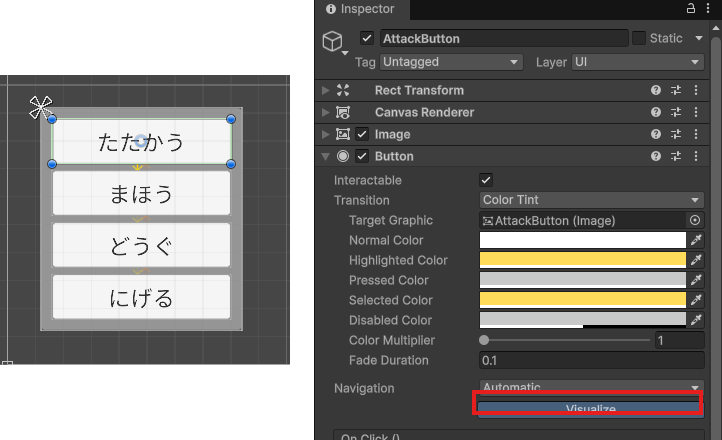Open the Static flags dropdown arrow
The height and width of the screenshot is (440, 722).
coord(699,38)
